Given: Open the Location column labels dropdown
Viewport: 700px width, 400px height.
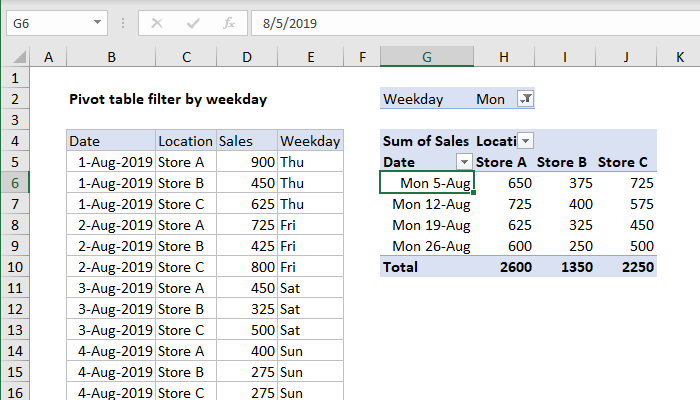Looking at the screenshot, I should coord(525,141).
